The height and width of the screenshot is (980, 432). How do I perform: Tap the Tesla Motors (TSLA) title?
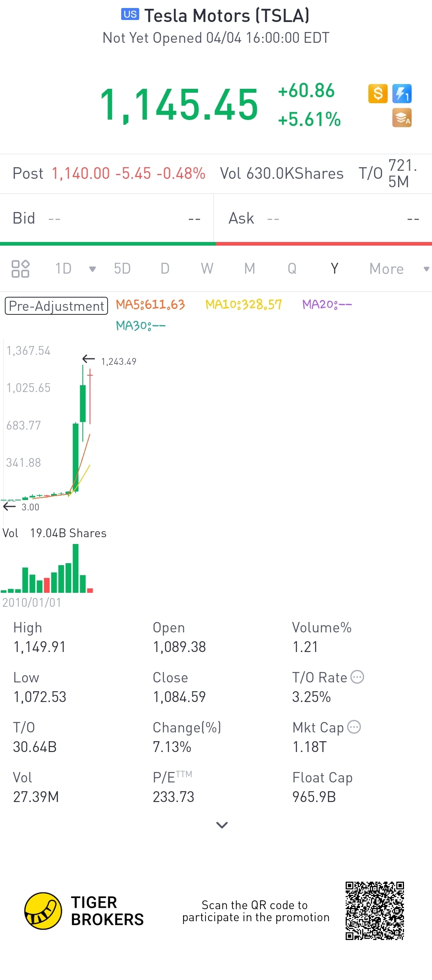(227, 16)
